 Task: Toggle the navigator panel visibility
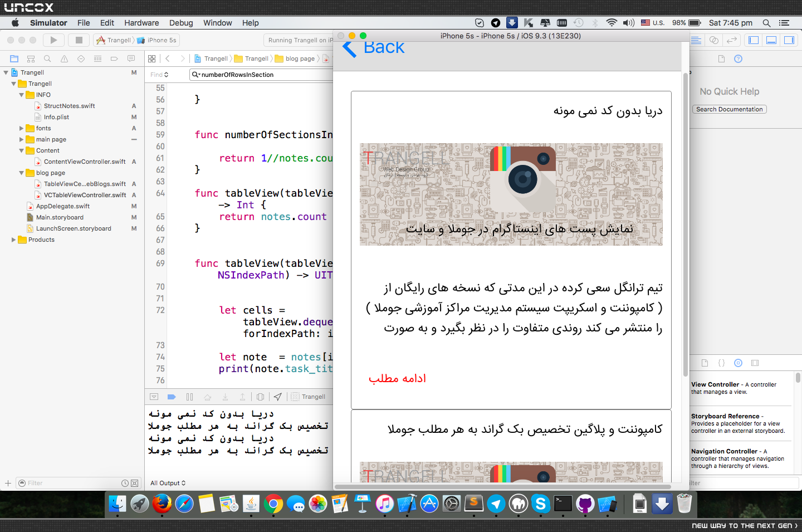[x=754, y=40]
